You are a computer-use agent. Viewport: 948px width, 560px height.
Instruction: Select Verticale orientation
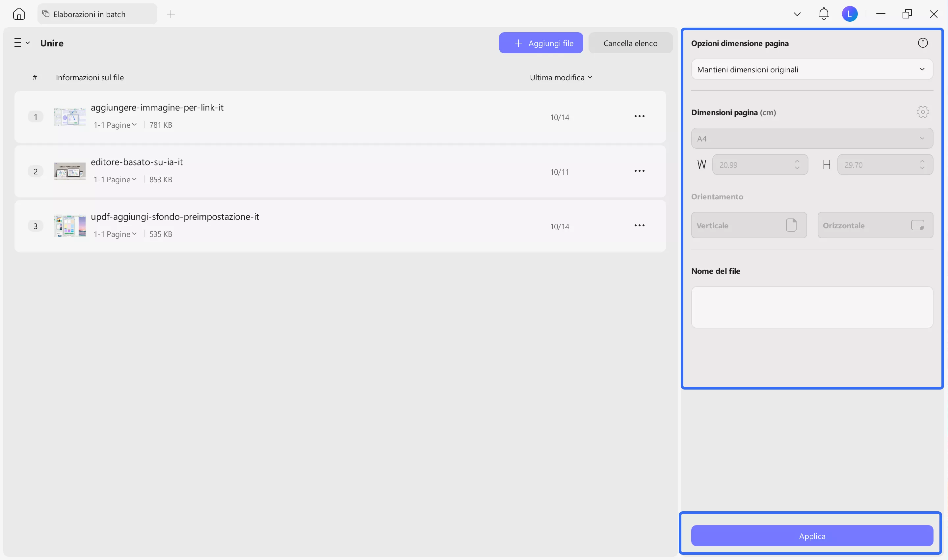(749, 225)
